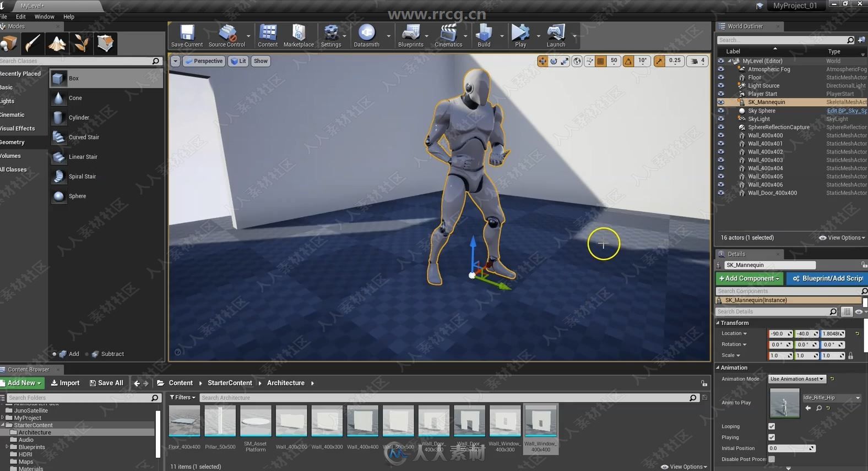This screenshot has height=471, width=868.
Task: Click the Blueprint/Add Script button
Action: coord(827,278)
